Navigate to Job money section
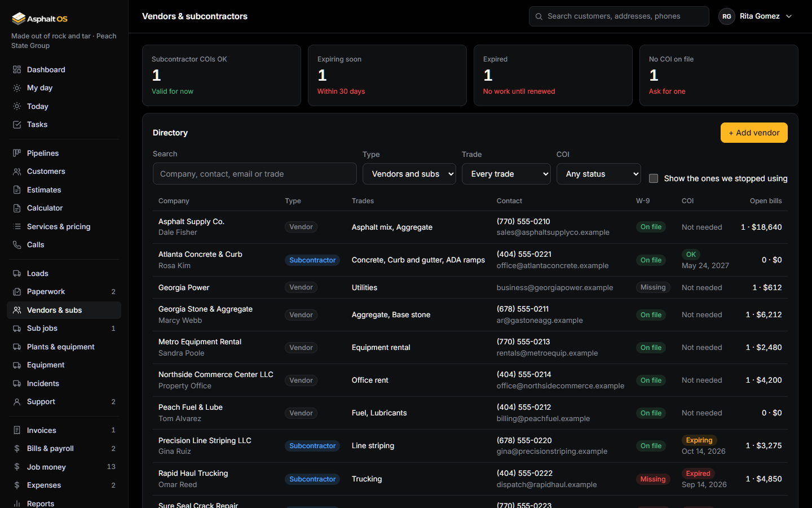Image resolution: width=812 pixels, height=508 pixels. 64,467
